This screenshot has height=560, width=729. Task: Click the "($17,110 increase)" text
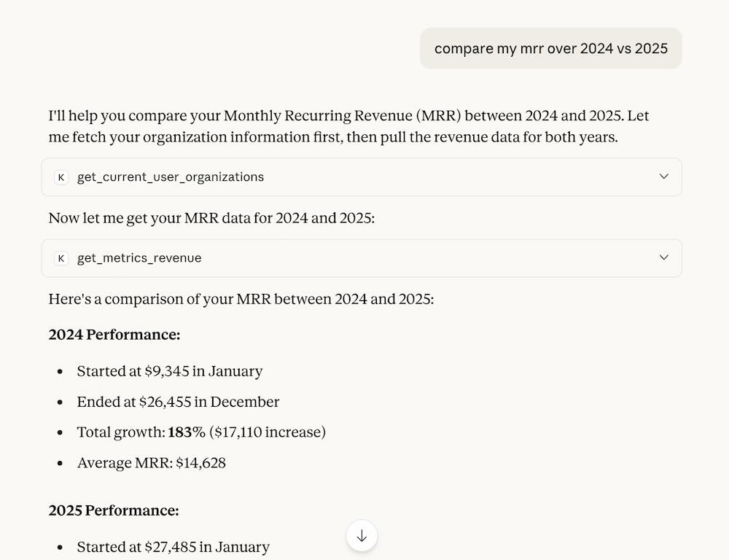pyautogui.click(x=268, y=432)
